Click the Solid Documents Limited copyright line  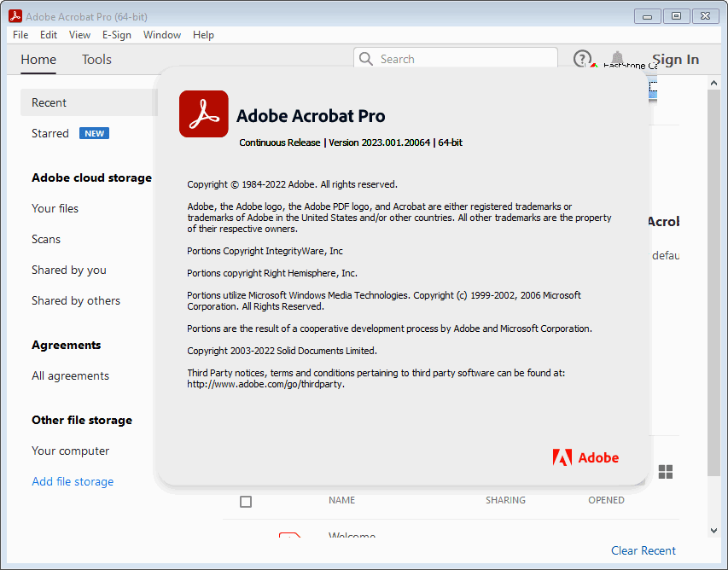coord(282,351)
